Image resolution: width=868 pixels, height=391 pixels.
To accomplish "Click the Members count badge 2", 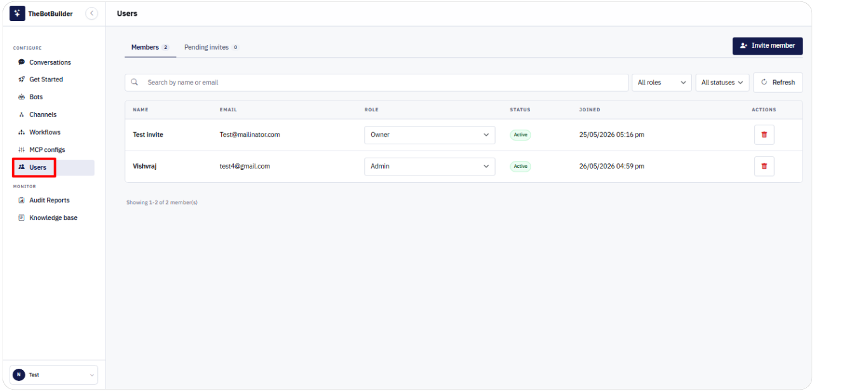I will [166, 47].
